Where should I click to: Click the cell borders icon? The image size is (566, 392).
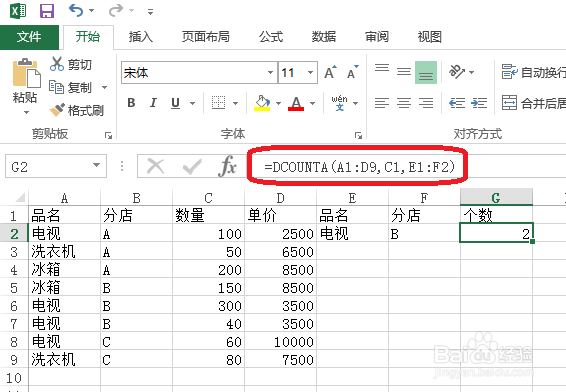218,103
